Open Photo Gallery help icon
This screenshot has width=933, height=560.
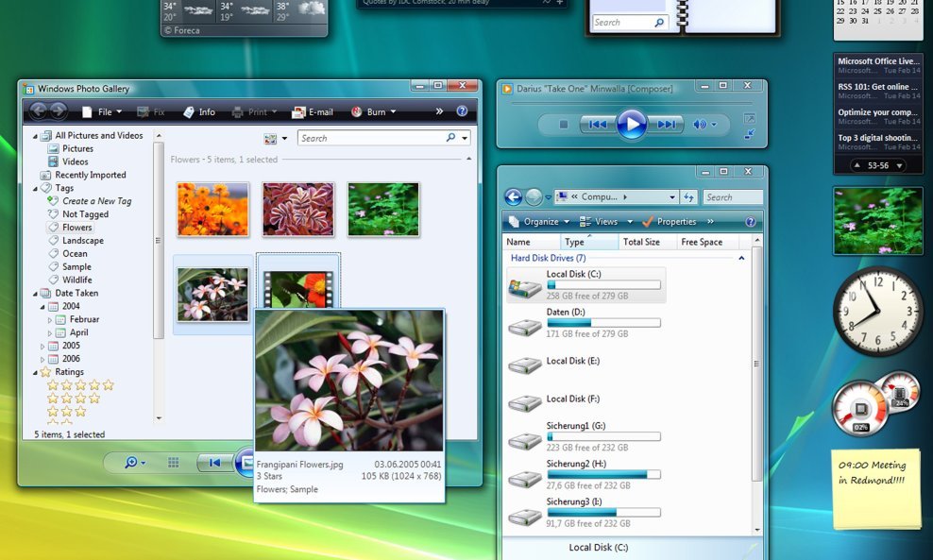point(462,111)
